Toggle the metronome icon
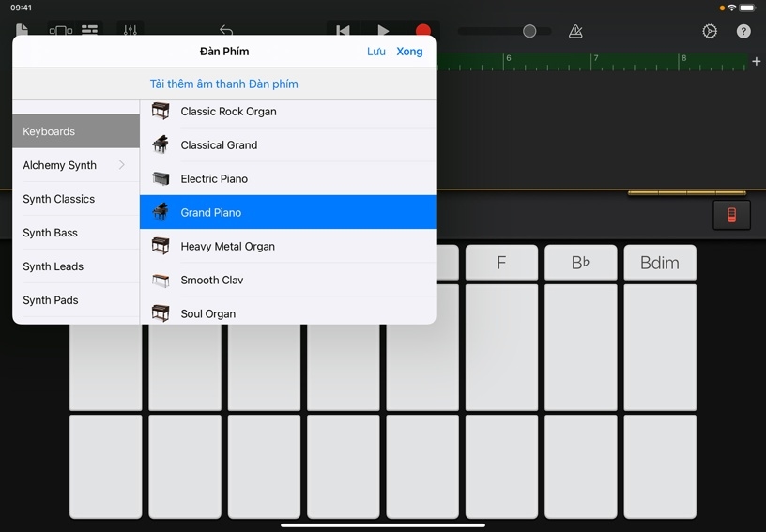Screen dimensions: 766x532 coord(575,31)
